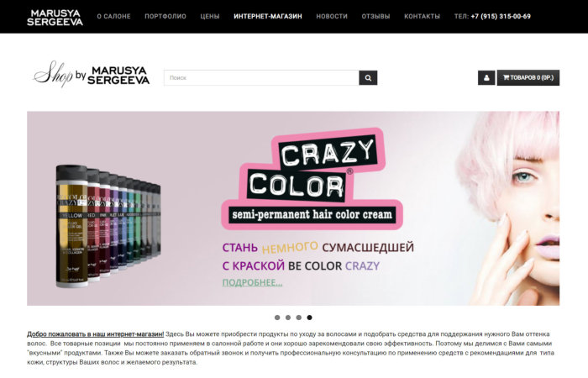Viewport: 588px width, 378px height.
Task: Select the second carousel slide dot
Action: pyautogui.click(x=288, y=318)
